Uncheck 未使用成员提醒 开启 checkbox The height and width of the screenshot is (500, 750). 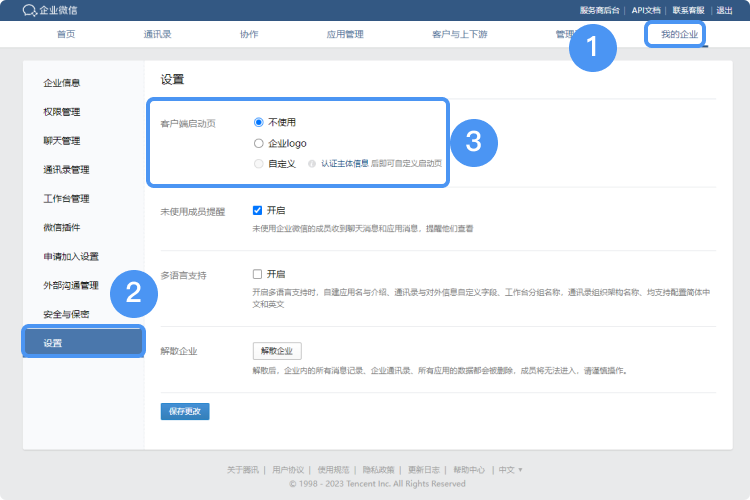point(258,211)
